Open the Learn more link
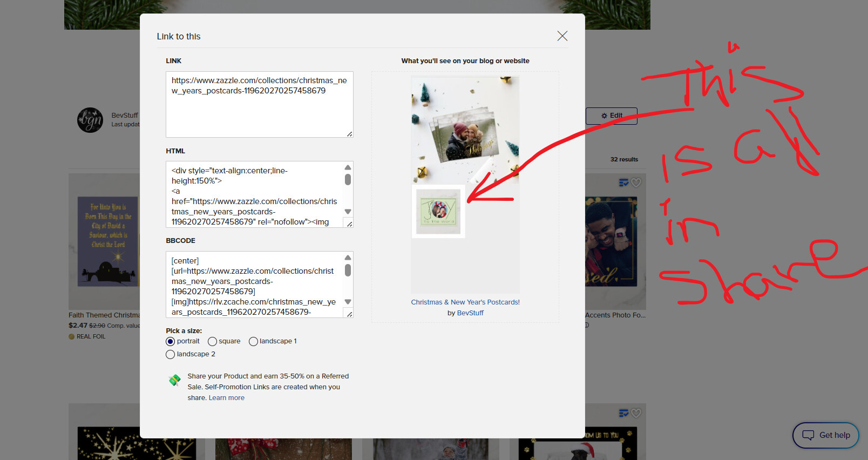The height and width of the screenshot is (460, 868). pyautogui.click(x=227, y=398)
